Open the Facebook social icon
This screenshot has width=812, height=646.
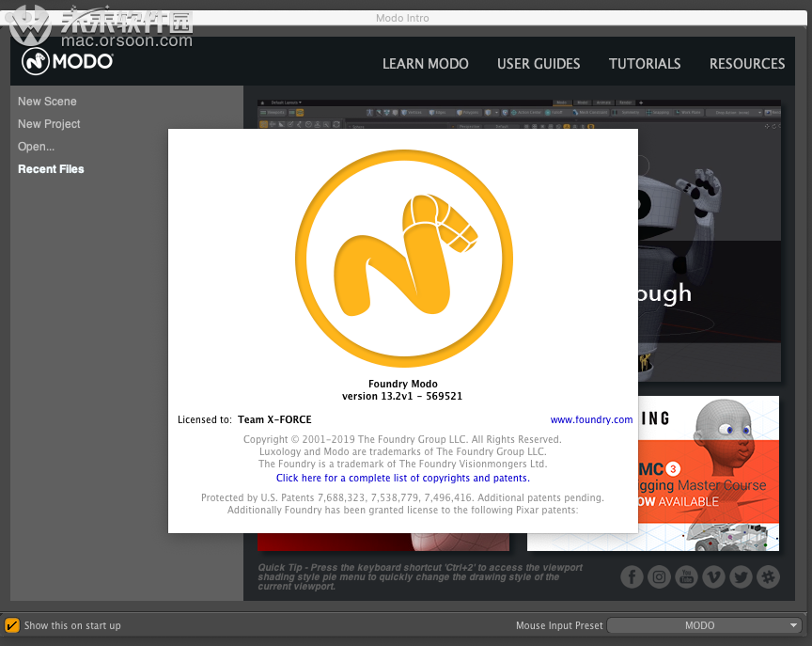(x=632, y=576)
